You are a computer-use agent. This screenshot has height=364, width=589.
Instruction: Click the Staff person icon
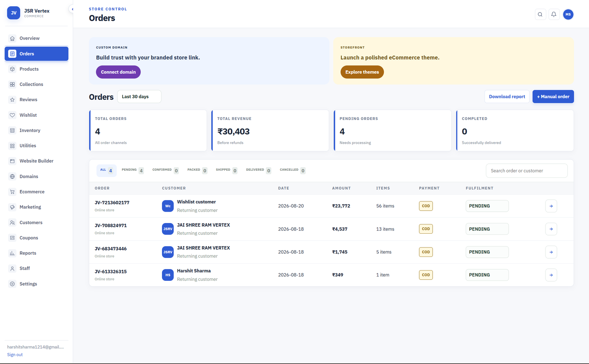(12, 269)
